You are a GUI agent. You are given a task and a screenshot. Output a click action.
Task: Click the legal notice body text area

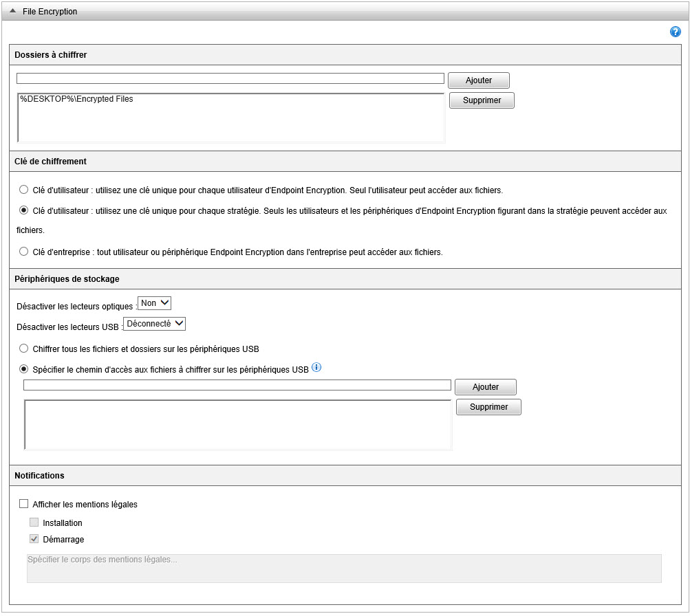click(344, 569)
